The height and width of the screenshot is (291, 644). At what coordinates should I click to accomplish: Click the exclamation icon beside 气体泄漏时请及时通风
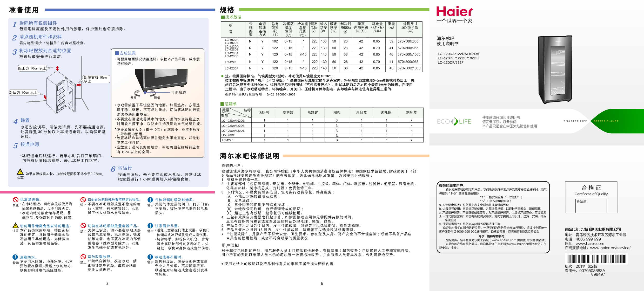tap(150, 200)
